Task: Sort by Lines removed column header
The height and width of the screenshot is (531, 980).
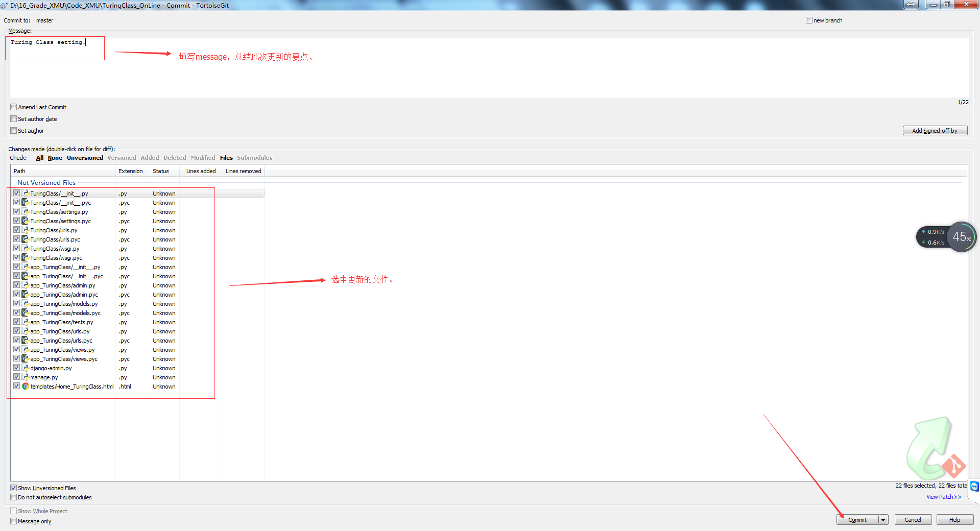Action: coord(242,171)
